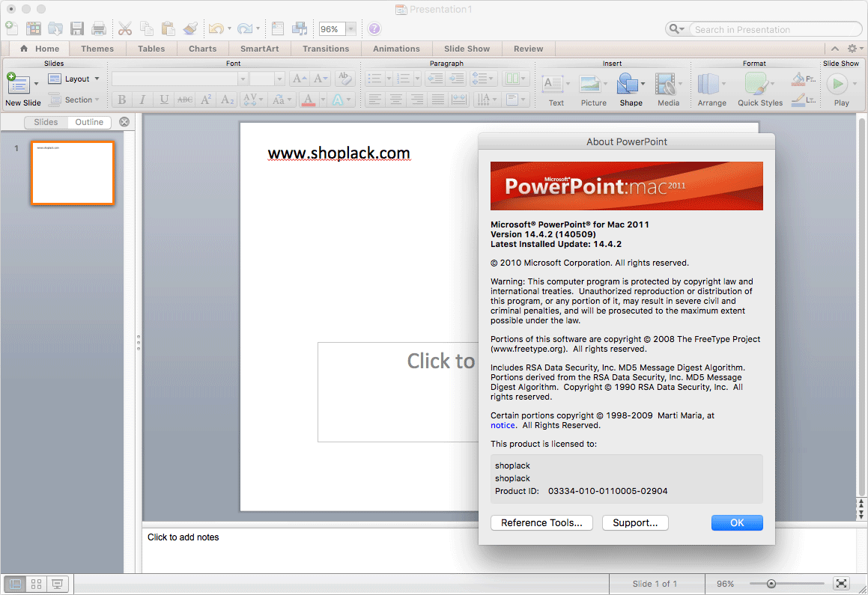Open the zoom percentage dropdown in toolbar
868x595 pixels.
click(x=351, y=28)
